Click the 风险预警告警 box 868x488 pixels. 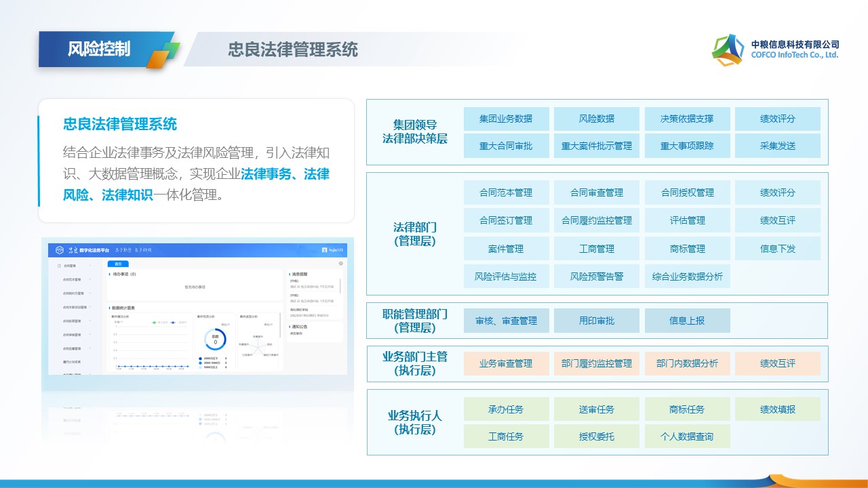click(596, 277)
